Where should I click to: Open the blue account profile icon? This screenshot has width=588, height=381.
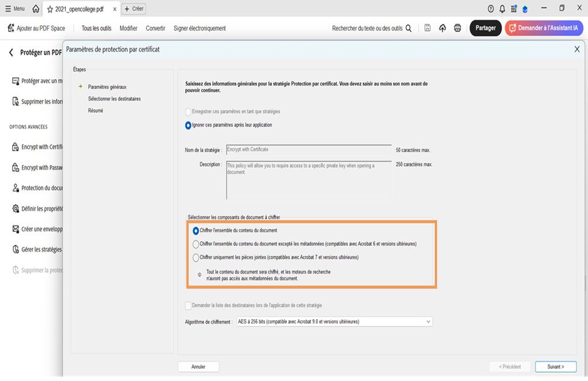click(525, 9)
